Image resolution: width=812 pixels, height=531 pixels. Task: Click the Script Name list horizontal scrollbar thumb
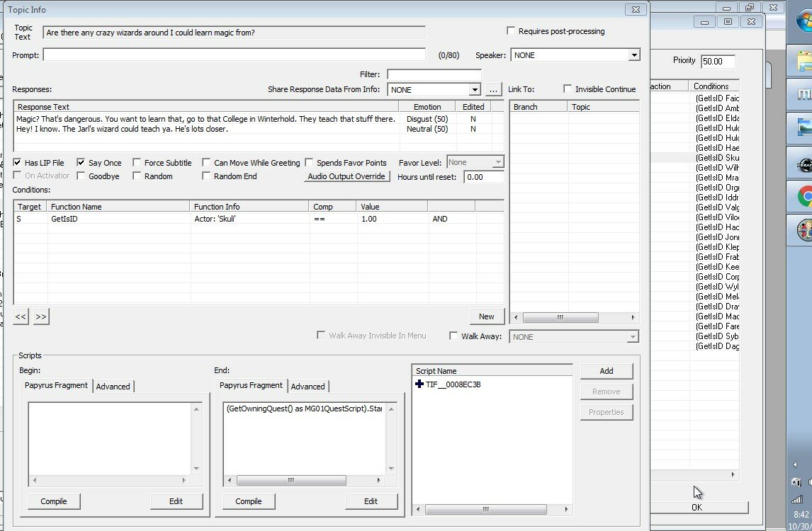pyautogui.click(x=486, y=509)
